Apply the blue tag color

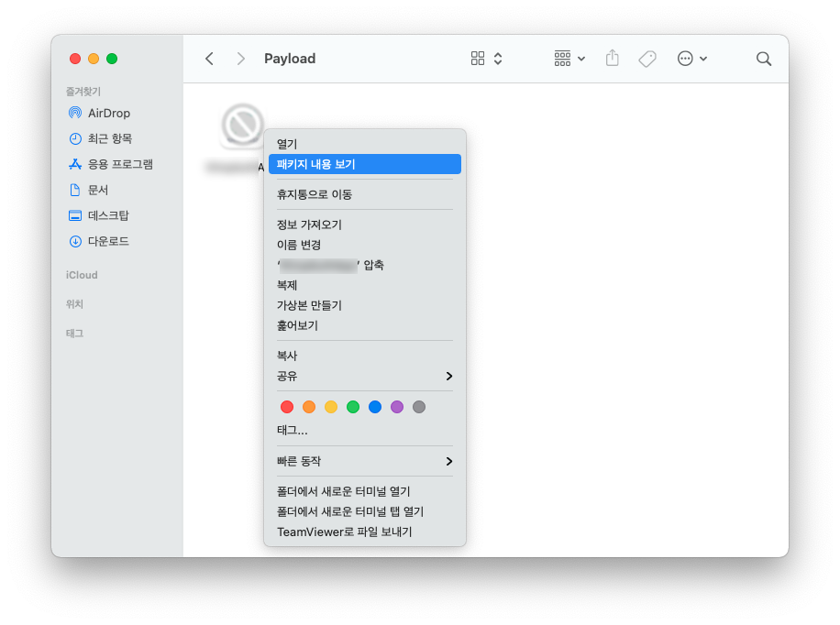375,407
